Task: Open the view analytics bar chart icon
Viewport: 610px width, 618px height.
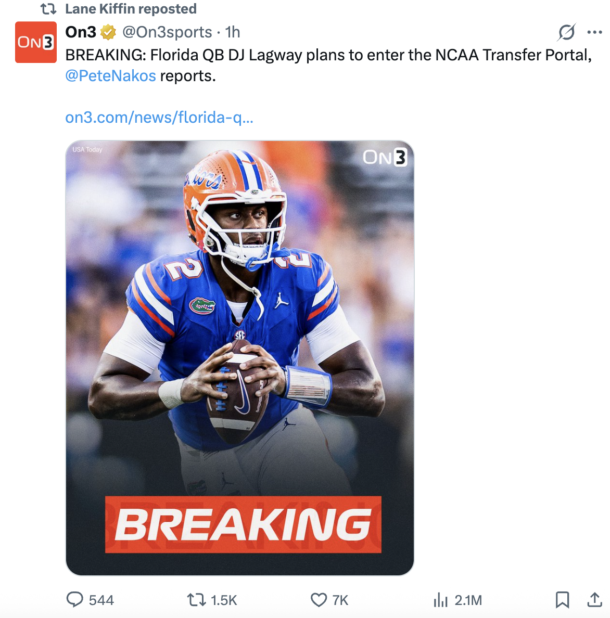Action: click(x=440, y=600)
